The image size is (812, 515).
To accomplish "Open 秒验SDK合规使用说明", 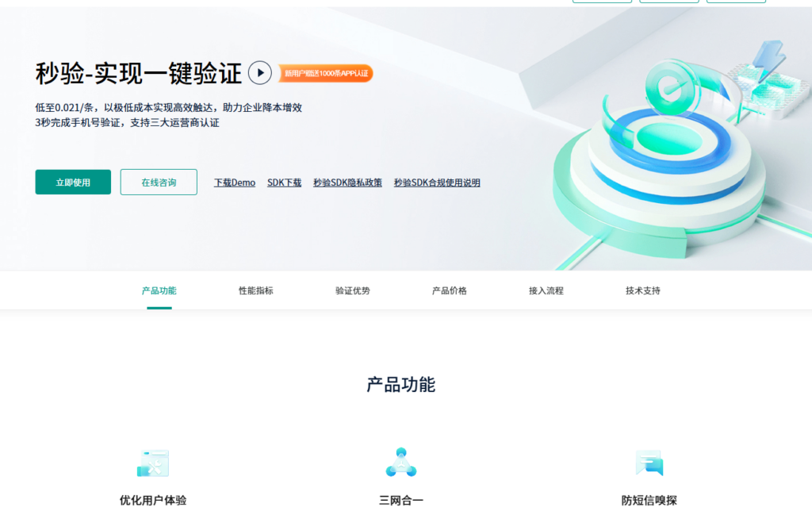I will tap(438, 182).
